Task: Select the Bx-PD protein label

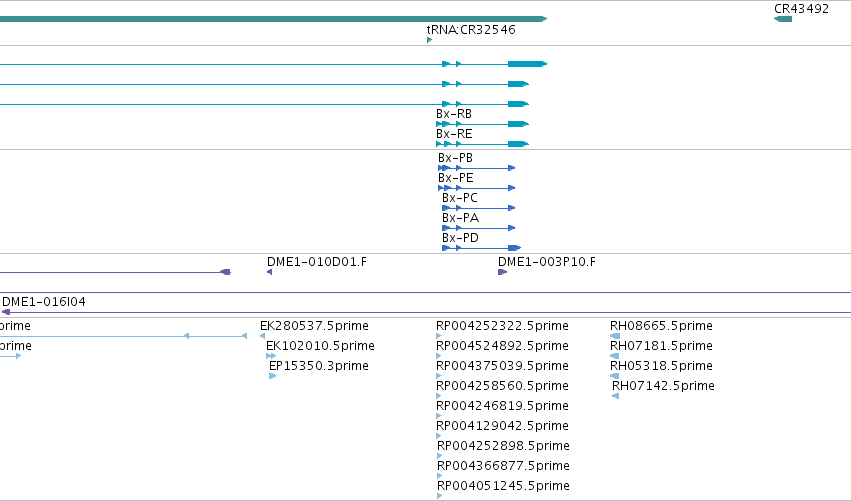Action: (x=460, y=238)
